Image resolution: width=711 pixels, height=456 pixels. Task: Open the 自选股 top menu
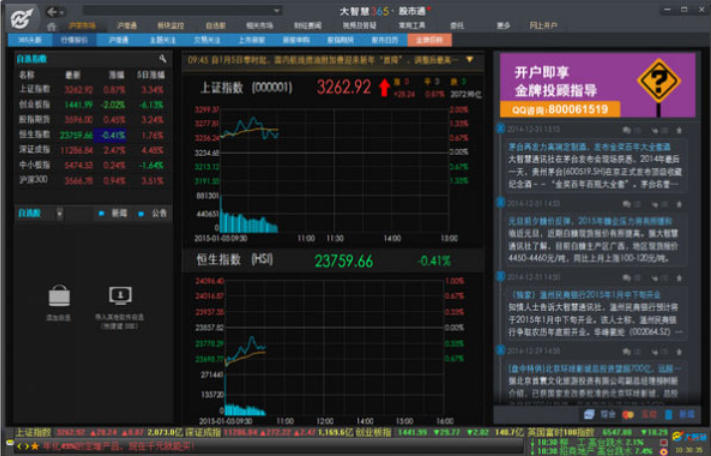click(215, 26)
